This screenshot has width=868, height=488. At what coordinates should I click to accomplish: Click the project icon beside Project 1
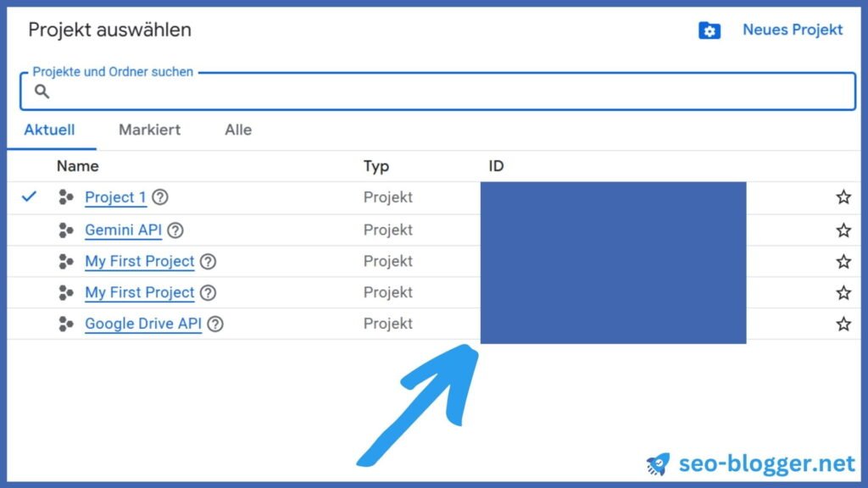(x=66, y=197)
